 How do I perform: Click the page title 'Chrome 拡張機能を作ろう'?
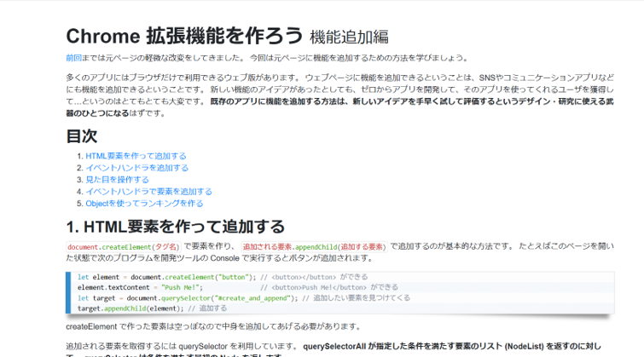pyautogui.click(x=184, y=36)
